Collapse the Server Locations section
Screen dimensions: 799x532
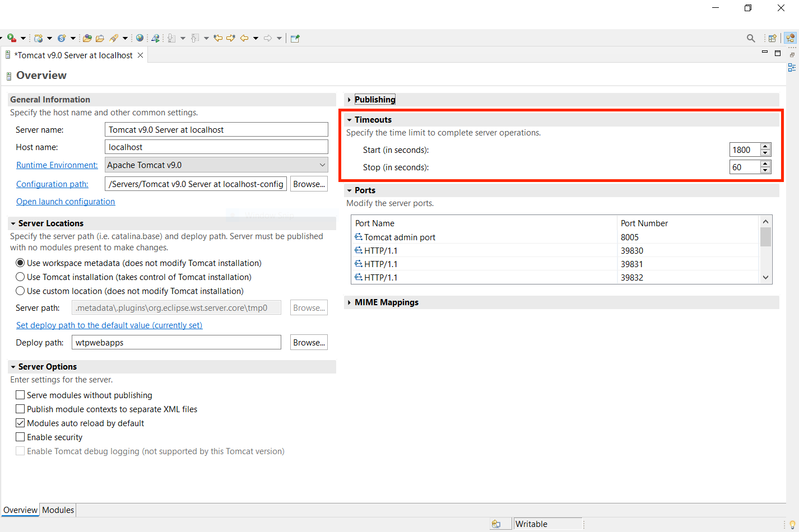tap(13, 223)
